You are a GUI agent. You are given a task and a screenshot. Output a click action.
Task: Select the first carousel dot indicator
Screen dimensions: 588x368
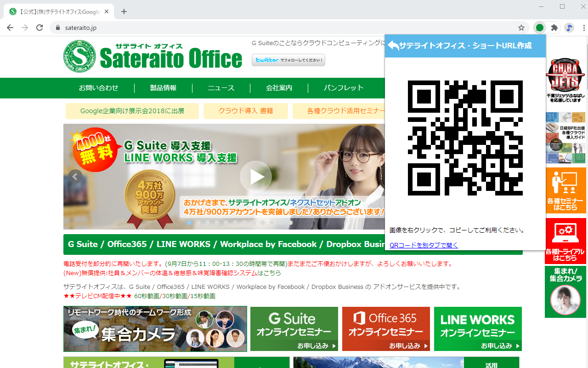tap(189, 222)
